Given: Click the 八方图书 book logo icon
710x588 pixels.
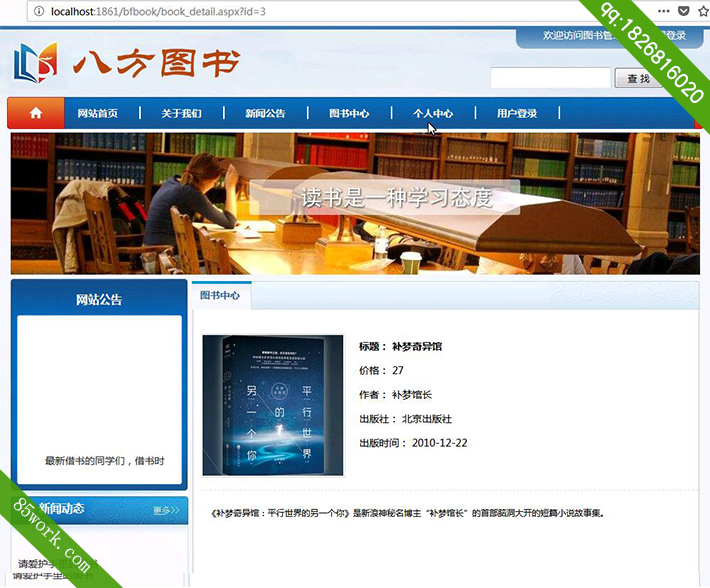Looking at the screenshot, I should pyautogui.click(x=35, y=63).
